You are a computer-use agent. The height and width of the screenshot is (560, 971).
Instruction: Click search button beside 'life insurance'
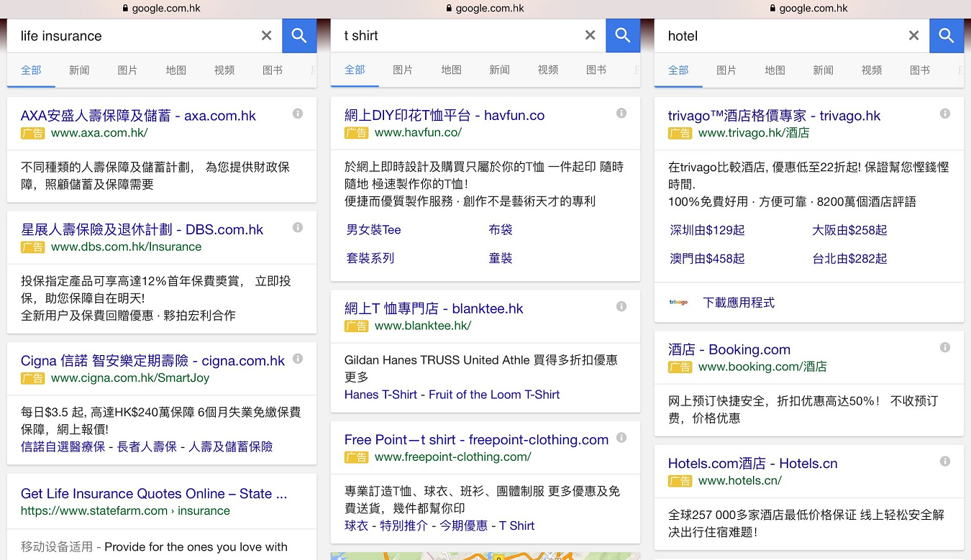(x=299, y=36)
